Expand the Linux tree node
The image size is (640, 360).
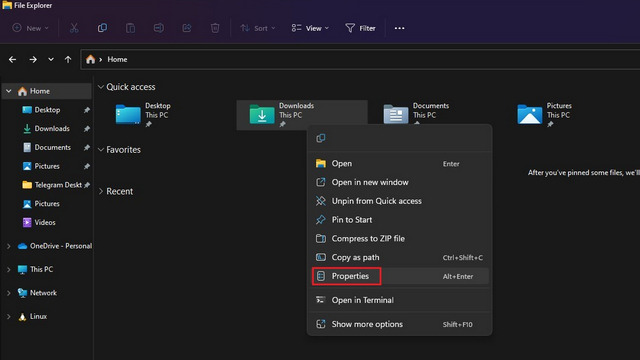pos(9,316)
